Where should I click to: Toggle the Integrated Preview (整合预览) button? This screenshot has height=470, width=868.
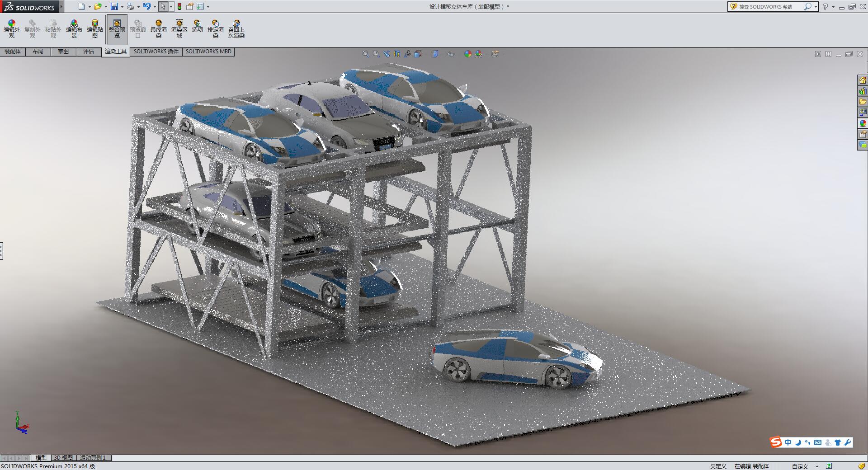coord(117,29)
